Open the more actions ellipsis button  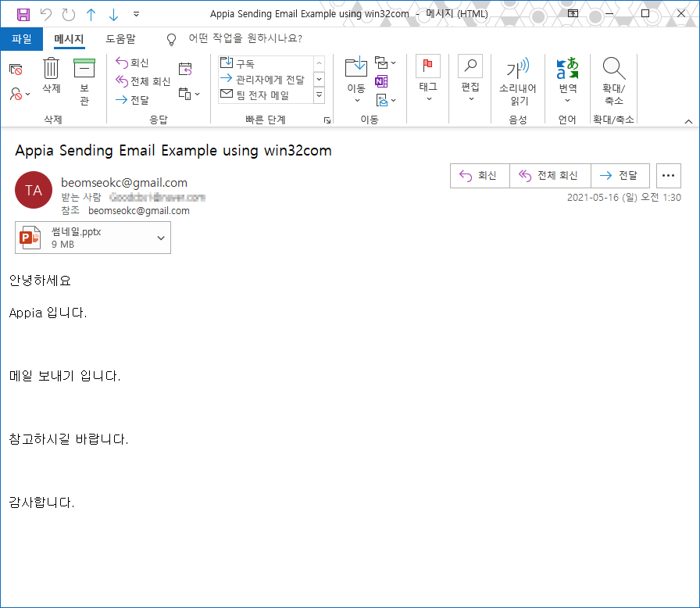point(668,176)
